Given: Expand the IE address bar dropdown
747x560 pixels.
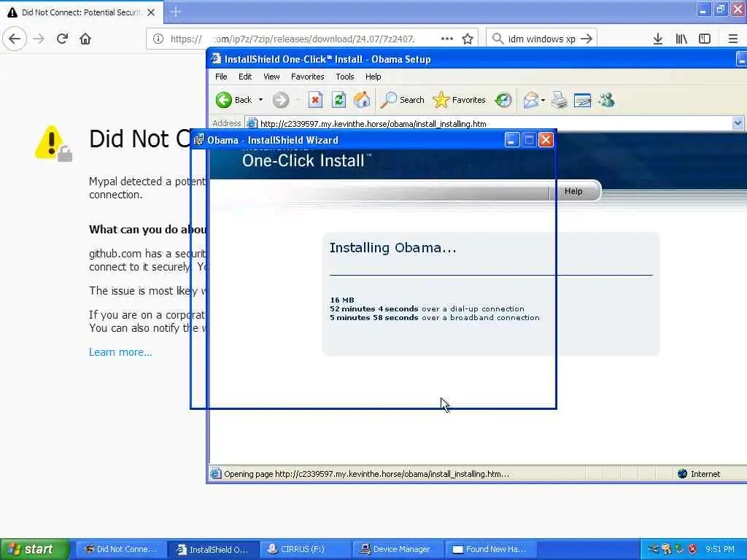Looking at the screenshot, I should (738, 124).
